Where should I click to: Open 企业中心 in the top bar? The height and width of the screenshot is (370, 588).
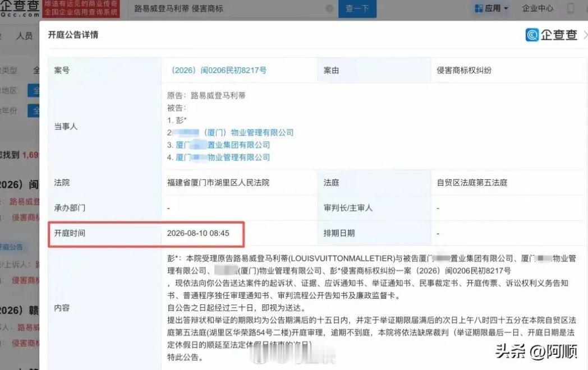(538, 8)
